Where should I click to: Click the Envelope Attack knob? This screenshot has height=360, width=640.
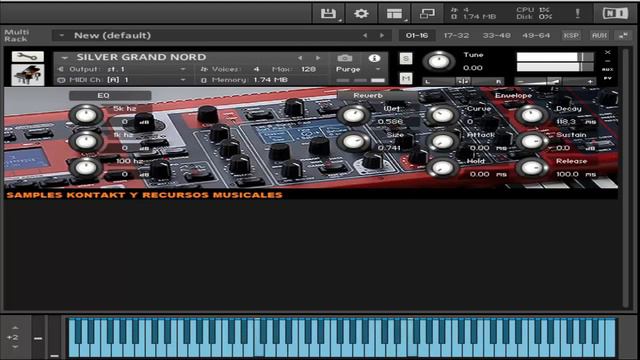point(443,141)
